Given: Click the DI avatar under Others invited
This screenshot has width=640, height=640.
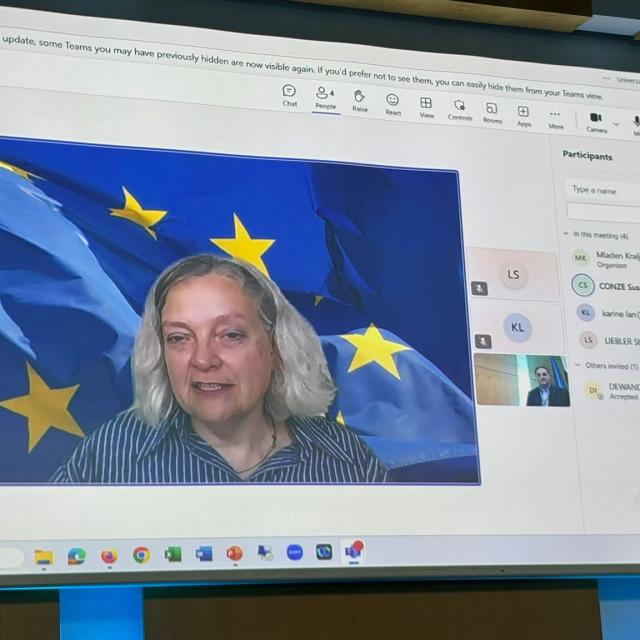Looking at the screenshot, I should pyautogui.click(x=593, y=390).
